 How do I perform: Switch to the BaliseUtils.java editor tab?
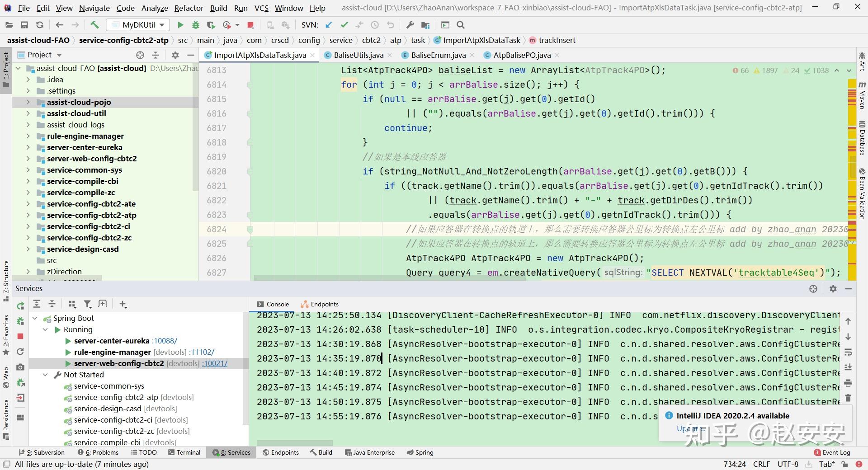coord(358,55)
